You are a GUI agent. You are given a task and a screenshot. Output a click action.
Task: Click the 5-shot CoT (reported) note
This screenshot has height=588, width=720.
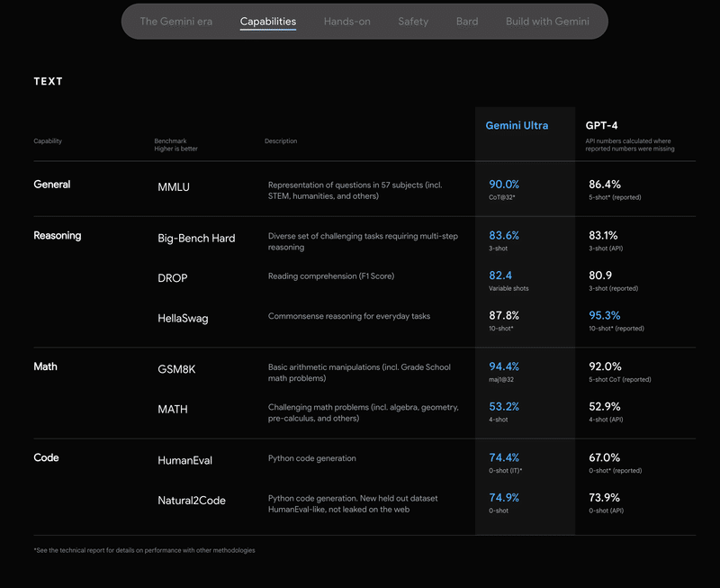620,379
